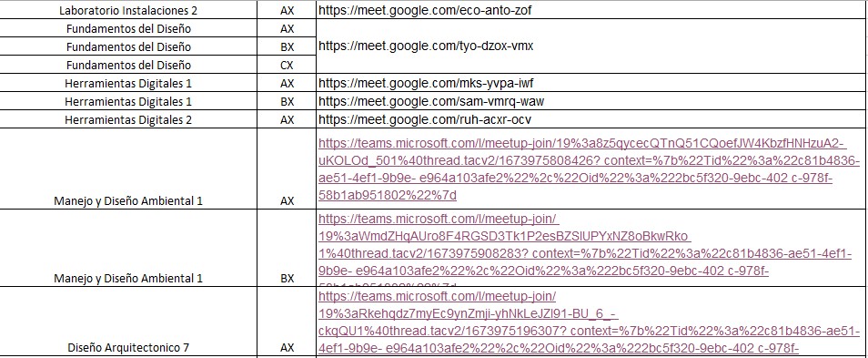This screenshot has width=868, height=358.
Task: Open the meet.google.com/mks-yvpa-iwf link
Action: (x=426, y=83)
